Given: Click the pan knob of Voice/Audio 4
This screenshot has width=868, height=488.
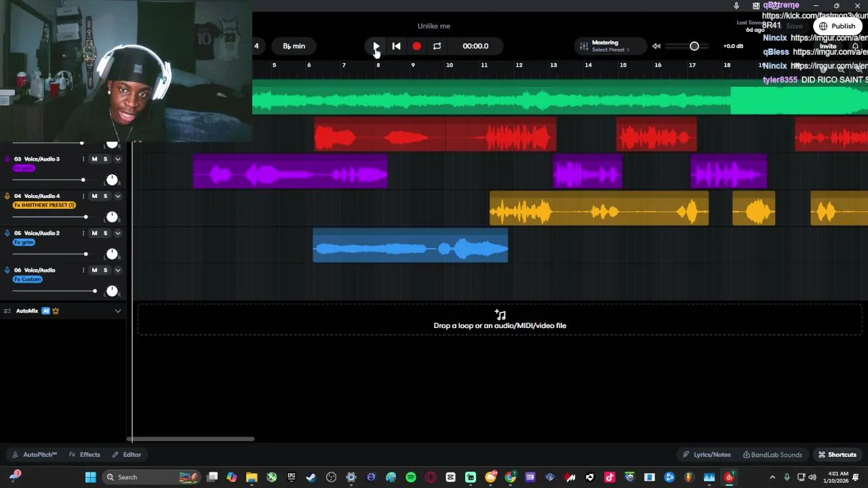Looking at the screenshot, I should point(112,217).
